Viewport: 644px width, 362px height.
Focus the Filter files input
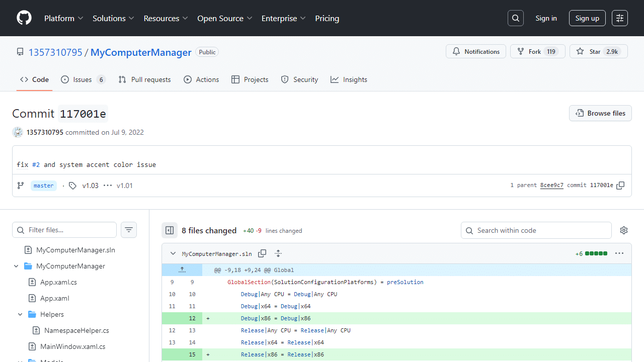click(64, 230)
